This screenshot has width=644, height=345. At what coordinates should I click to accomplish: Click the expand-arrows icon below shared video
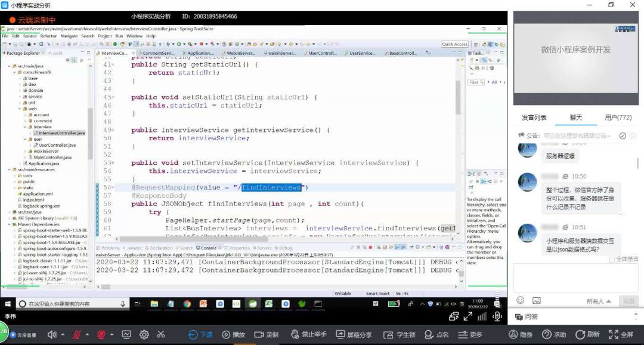pyautogui.click(x=468, y=316)
